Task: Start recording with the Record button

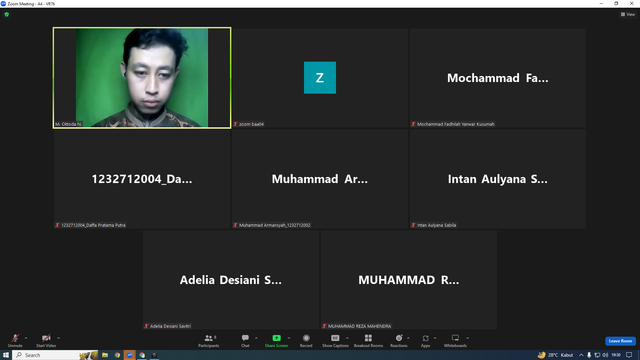Action: point(306,340)
